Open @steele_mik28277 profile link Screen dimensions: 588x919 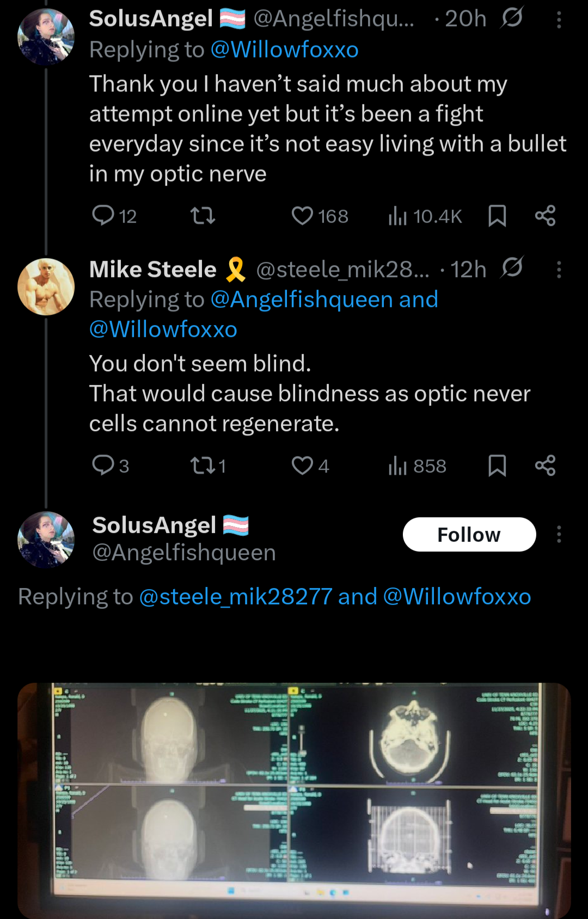point(236,597)
